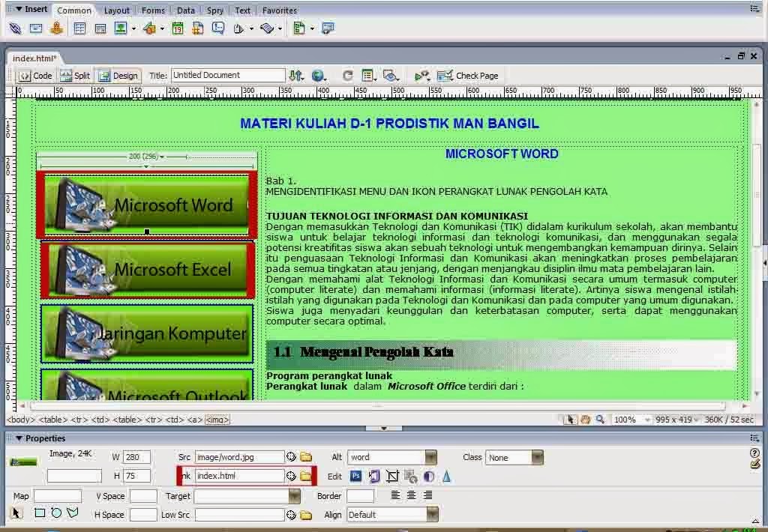The width and height of the screenshot is (768, 532).
Task: Click the Point to File icon beside Link
Action: pos(291,476)
